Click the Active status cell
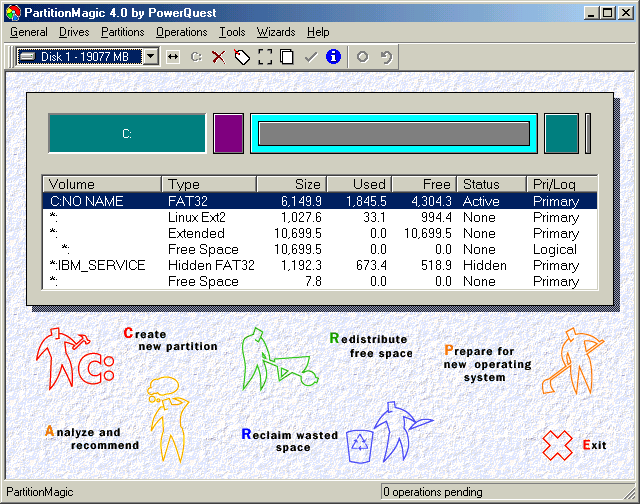Screen dimensions: 640x504 click(481, 201)
